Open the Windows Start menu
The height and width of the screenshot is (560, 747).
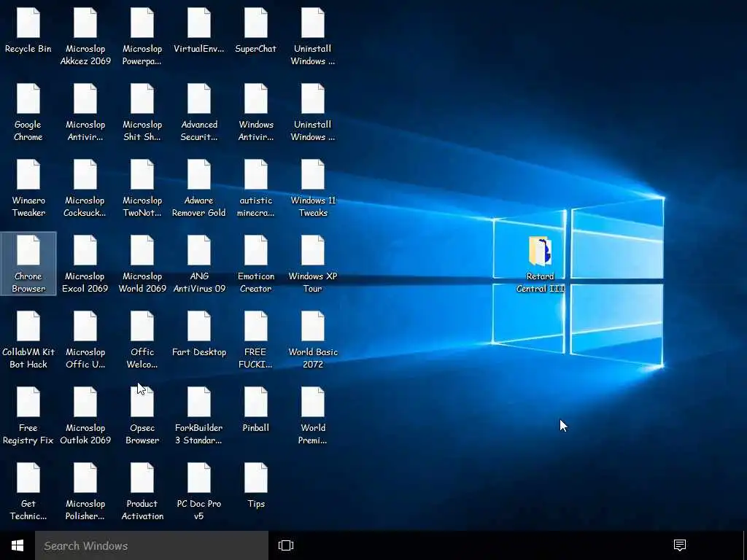tap(18, 545)
